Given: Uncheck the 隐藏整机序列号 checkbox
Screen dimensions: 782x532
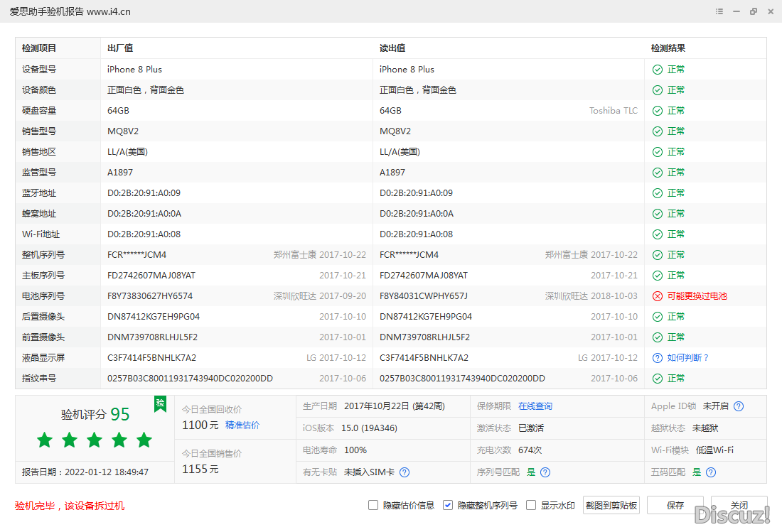Looking at the screenshot, I should click(448, 505).
